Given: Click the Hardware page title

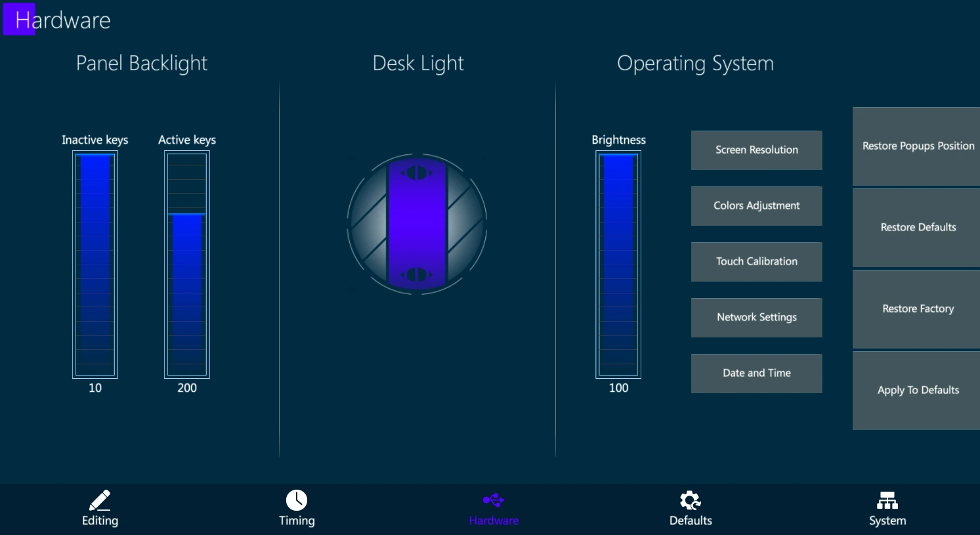Looking at the screenshot, I should [63, 20].
